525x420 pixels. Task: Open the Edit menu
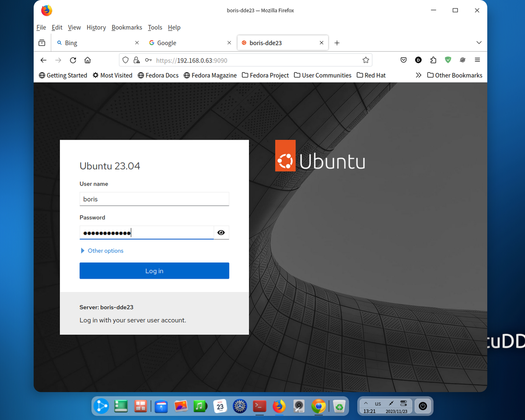pos(57,27)
